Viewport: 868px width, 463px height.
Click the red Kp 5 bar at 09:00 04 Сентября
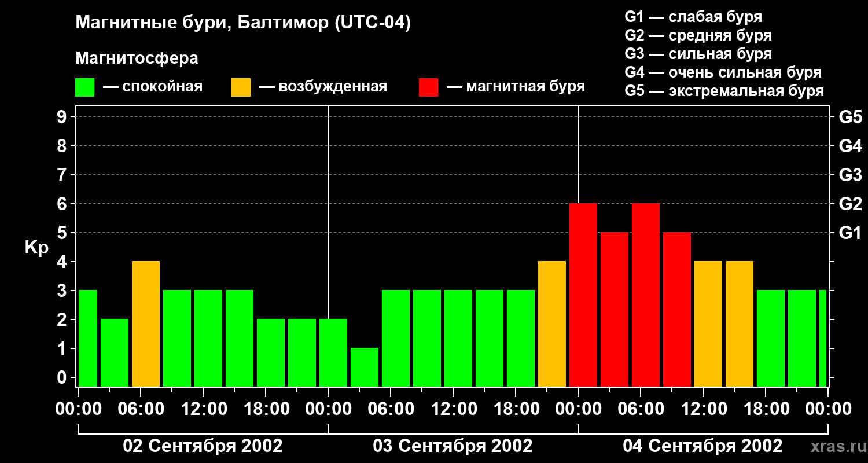(677, 310)
